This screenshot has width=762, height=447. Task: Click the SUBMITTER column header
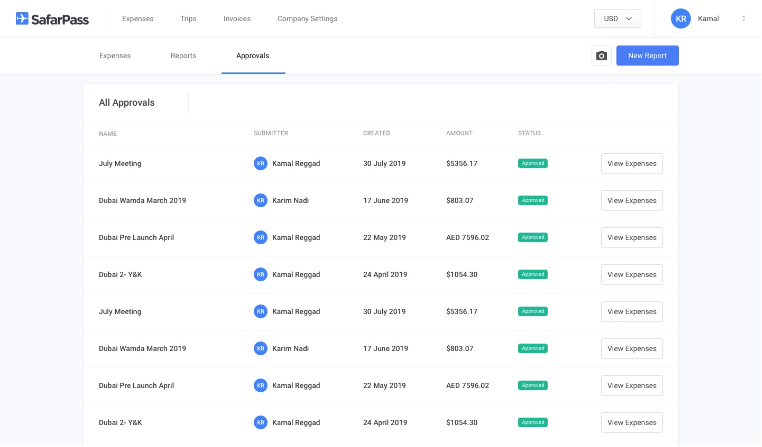click(x=271, y=133)
